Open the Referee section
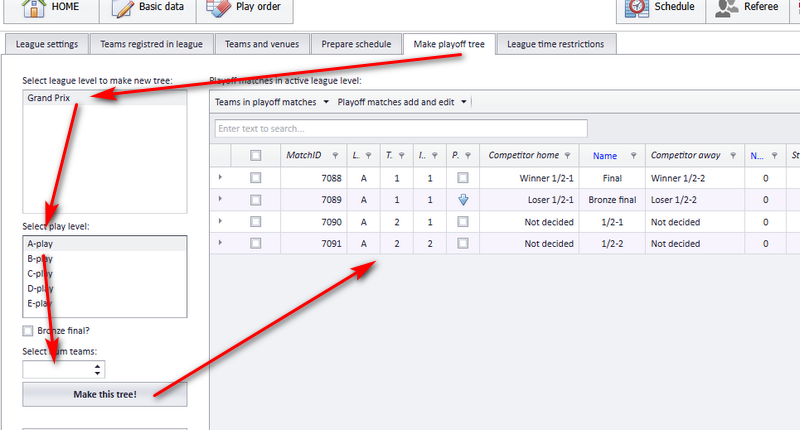Viewport: 800px width, 430px height. [x=747, y=9]
